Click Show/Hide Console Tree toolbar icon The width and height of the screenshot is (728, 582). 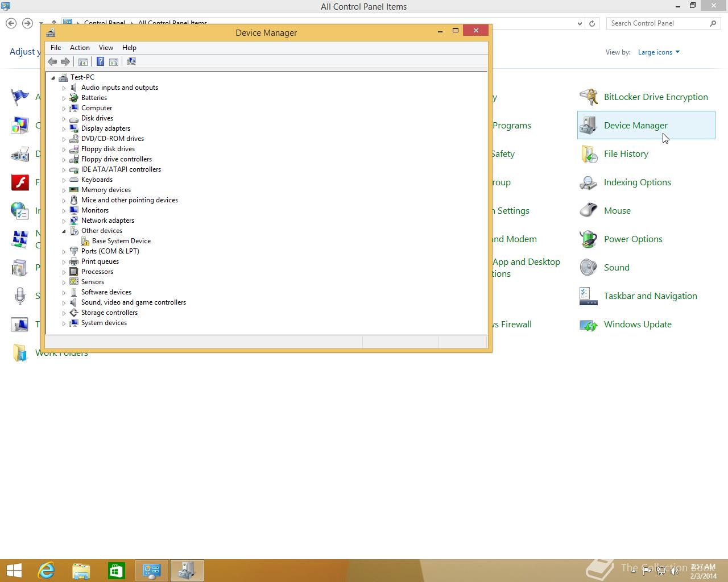point(83,61)
